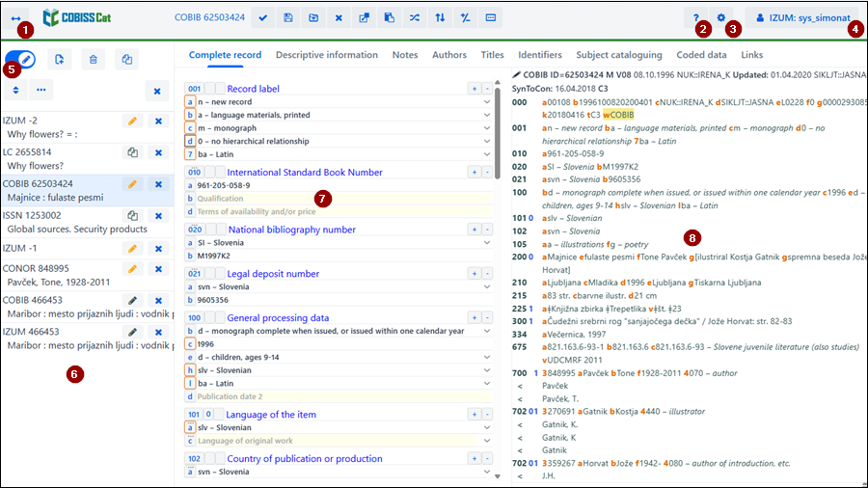Viewport: 868px width, 488px height.
Task: Save the record with the floppy disk icon
Action: click(x=288, y=17)
